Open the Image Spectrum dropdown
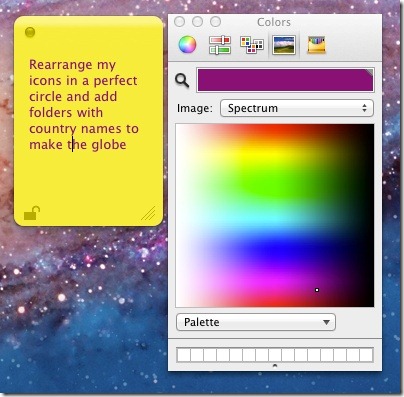The height and width of the screenshot is (397, 404). coord(297,108)
